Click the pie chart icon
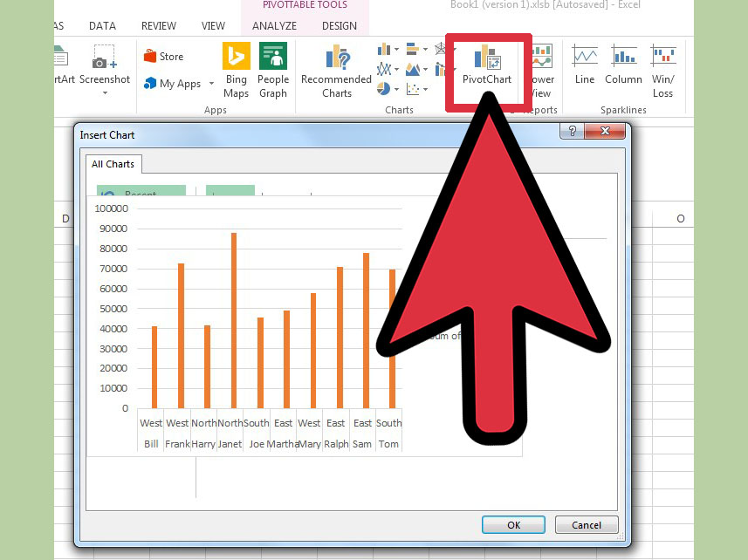 (383, 87)
